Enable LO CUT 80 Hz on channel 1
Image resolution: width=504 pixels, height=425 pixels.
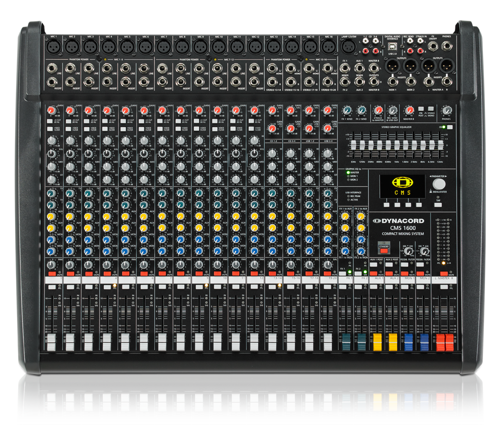(50, 120)
